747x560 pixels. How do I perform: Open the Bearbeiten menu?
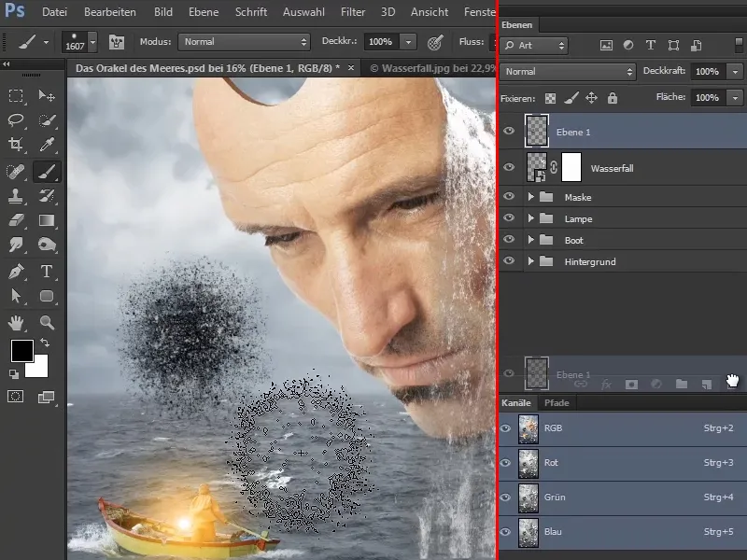pyautogui.click(x=110, y=12)
